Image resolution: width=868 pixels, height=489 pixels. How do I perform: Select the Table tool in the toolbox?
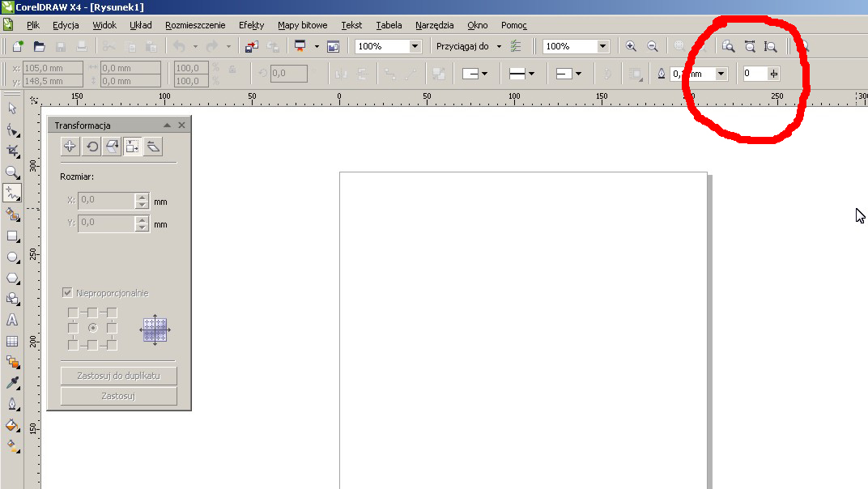pyautogui.click(x=12, y=341)
